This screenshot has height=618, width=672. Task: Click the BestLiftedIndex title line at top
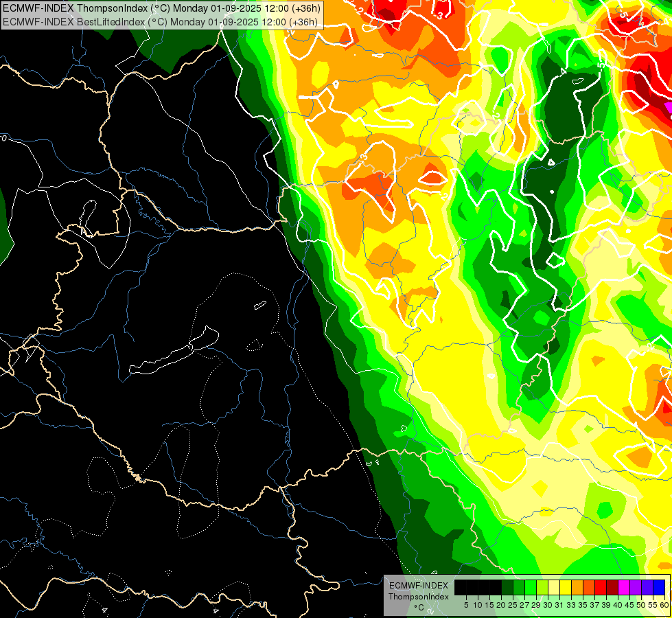(161, 21)
